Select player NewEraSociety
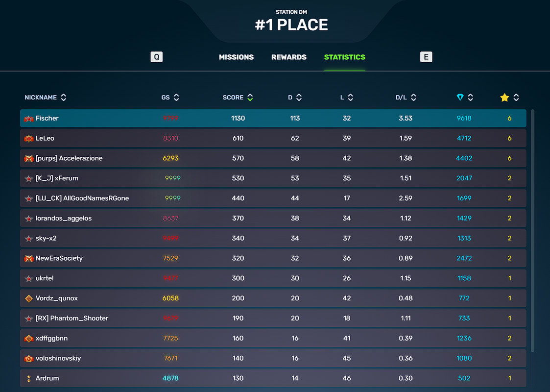The height and width of the screenshot is (392, 550). click(59, 258)
